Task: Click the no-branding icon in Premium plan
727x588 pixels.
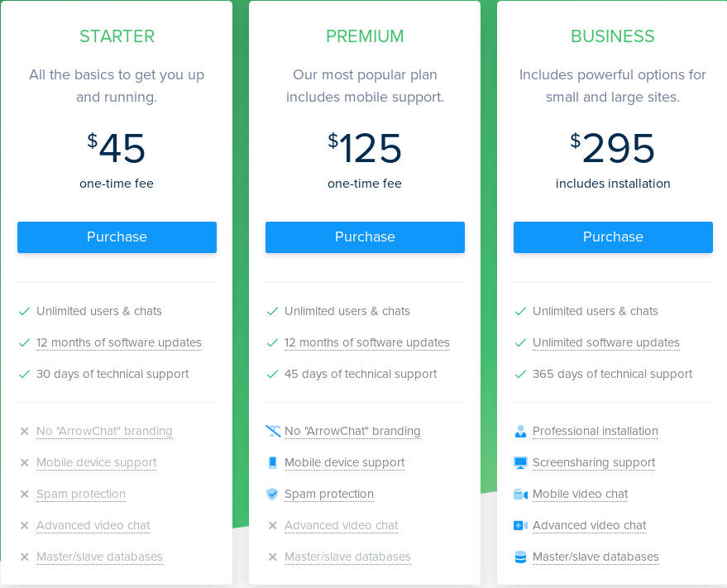Action: click(x=273, y=431)
